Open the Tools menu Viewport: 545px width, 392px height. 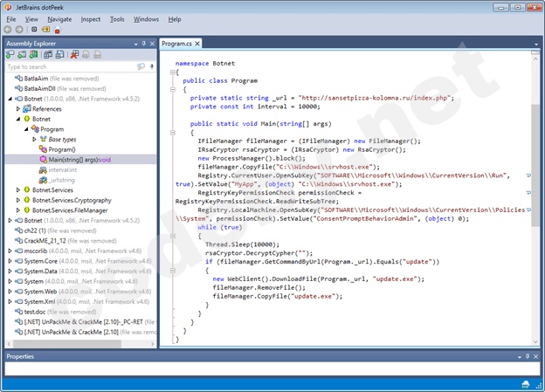tap(117, 19)
